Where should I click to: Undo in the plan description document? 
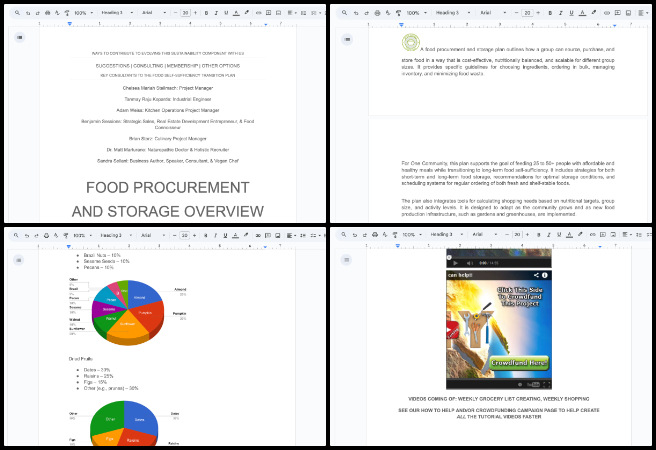[x=356, y=13]
